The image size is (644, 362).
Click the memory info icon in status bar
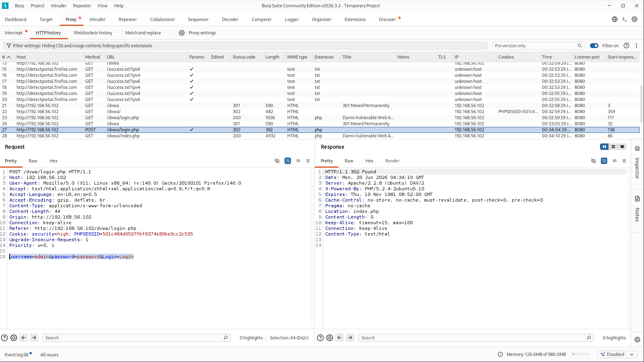[x=500, y=354]
